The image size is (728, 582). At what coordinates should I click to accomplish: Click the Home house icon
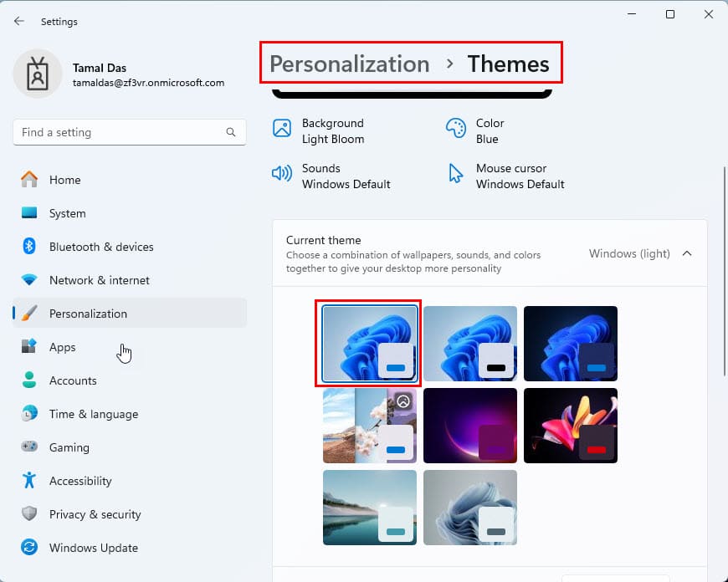click(29, 180)
